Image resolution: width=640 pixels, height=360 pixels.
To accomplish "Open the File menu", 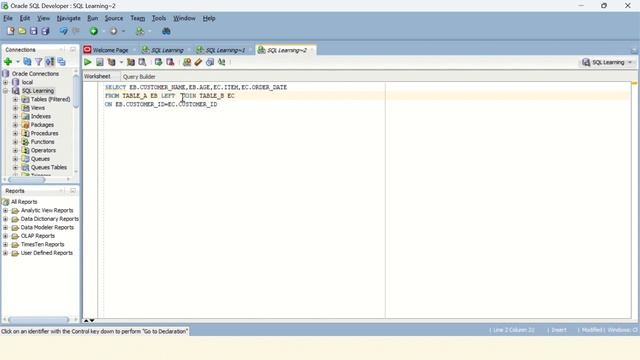I will tap(8, 18).
